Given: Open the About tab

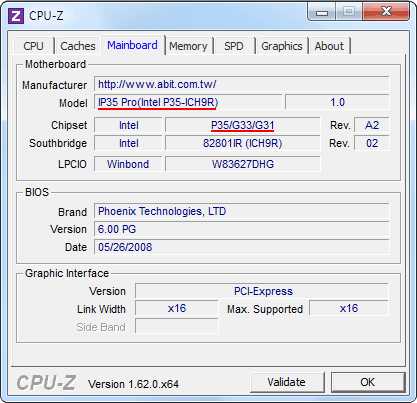Looking at the screenshot, I should (329, 46).
